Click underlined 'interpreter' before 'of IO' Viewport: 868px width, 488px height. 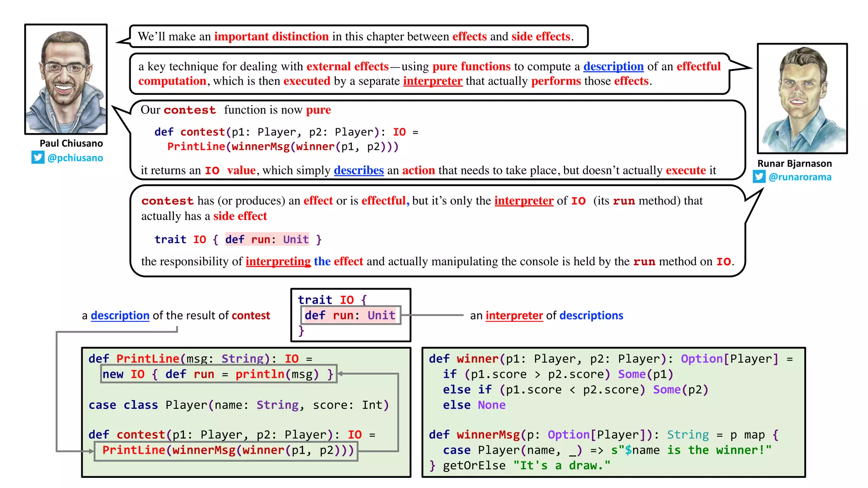(x=524, y=201)
